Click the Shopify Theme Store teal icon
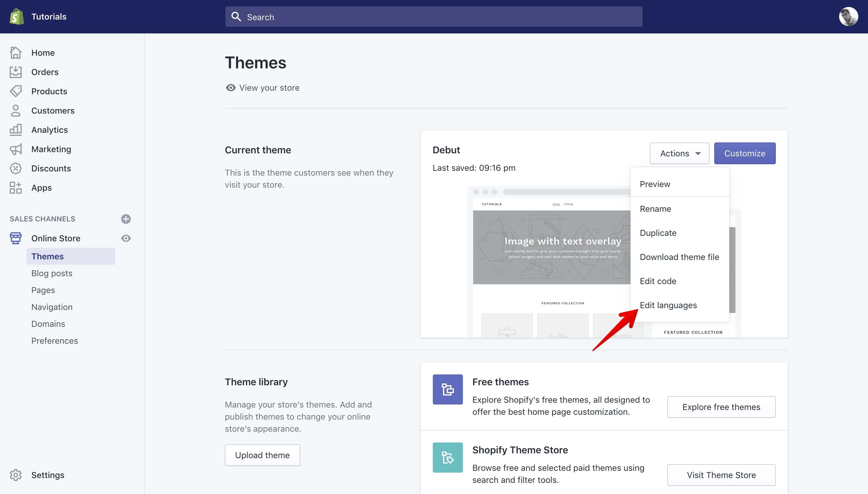This screenshot has width=868, height=494. point(448,458)
